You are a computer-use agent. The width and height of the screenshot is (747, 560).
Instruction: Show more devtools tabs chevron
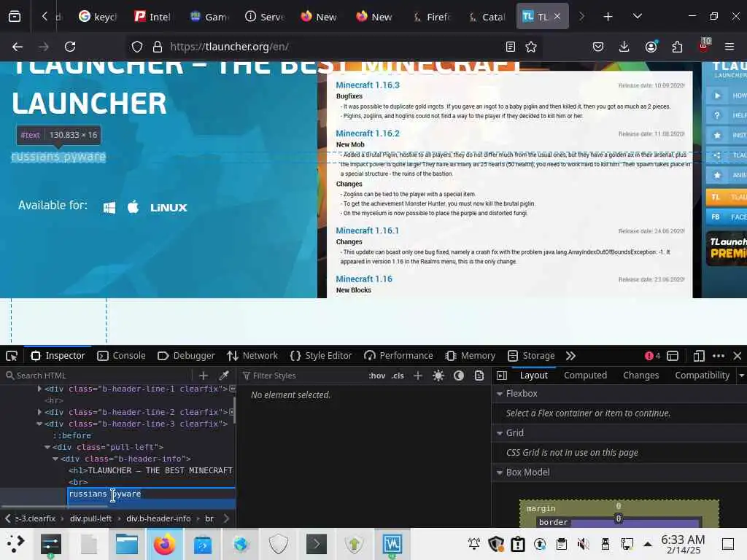(570, 356)
